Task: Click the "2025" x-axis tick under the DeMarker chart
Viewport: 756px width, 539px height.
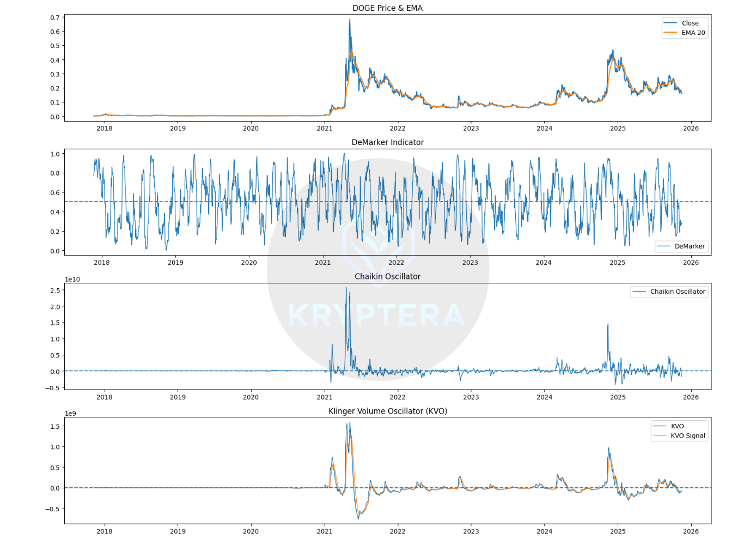Action: 617,263
